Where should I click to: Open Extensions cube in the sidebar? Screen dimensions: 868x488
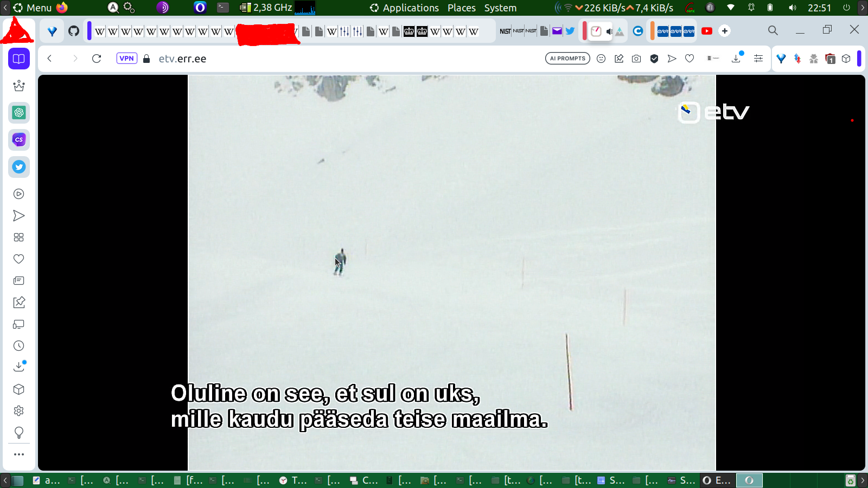[19, 389]
